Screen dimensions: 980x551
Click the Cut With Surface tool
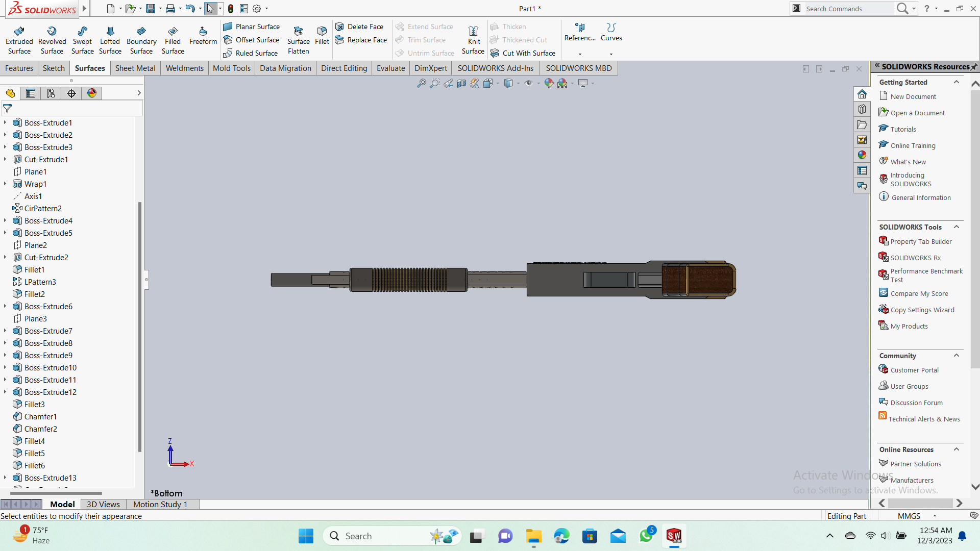[x=523, y=53]
